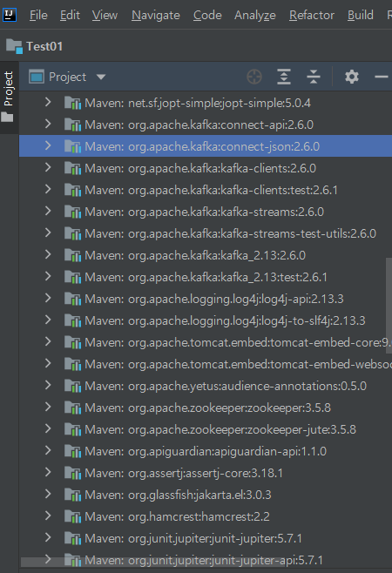This screenshot has width=392, height=573.
Task: Click library icon beside kafka-streams-test-utils:2.6.0
Action: pos(73,233)
